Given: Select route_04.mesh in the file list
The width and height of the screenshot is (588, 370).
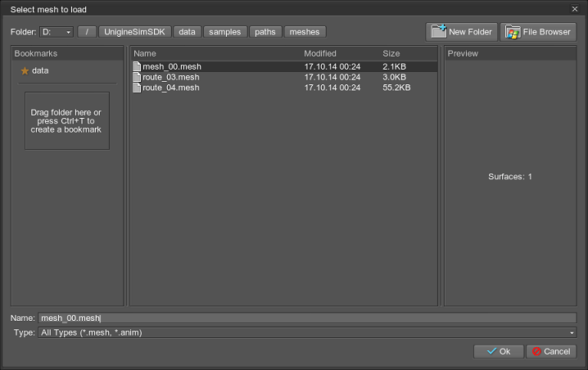Looking at the screenshot, I should click(171, 88).
